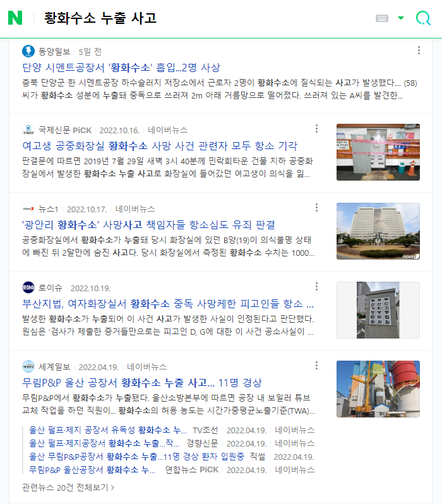Viewport: 442px width, 504px height.
Task: Click 네이버뉴스 link next to 세계일보 date
Action: pos(146,367)
